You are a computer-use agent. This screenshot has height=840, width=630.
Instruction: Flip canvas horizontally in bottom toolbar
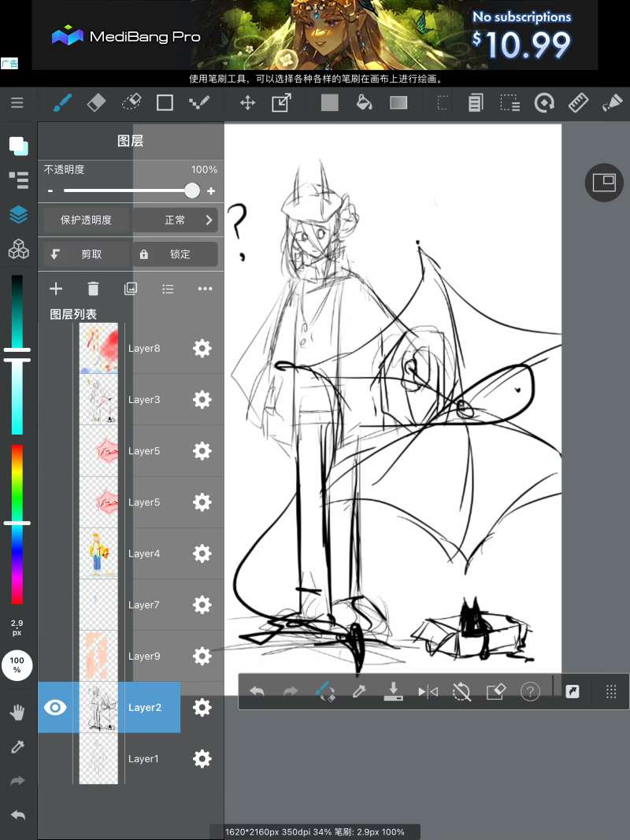[428, 692]
